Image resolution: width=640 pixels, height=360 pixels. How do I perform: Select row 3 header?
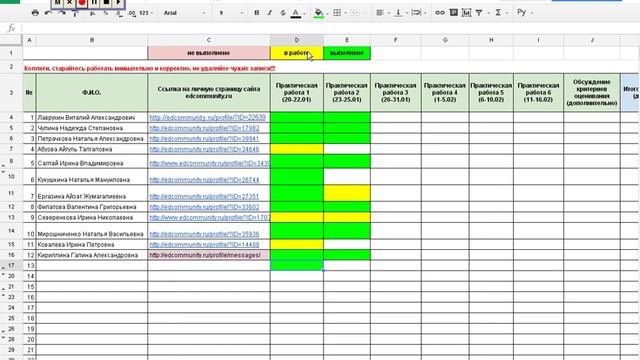tap(11, 93)
